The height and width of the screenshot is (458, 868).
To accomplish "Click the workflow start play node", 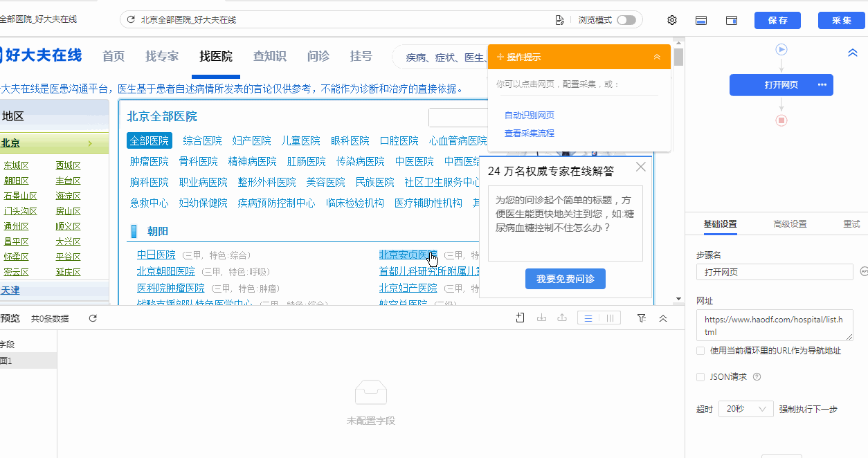I will (781, 50).
